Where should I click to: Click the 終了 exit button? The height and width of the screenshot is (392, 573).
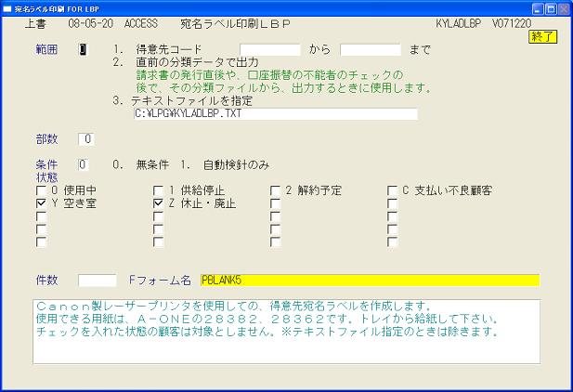pos(541,36)
